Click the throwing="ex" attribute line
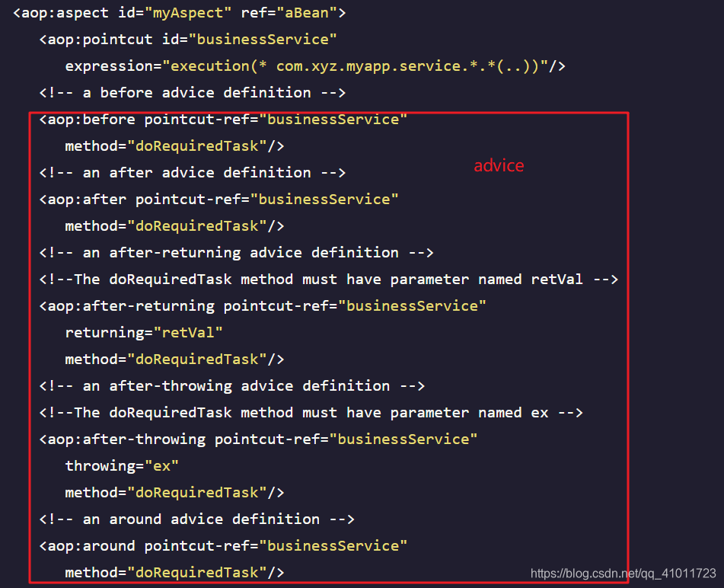724x588 pixels. click(122, 466)
